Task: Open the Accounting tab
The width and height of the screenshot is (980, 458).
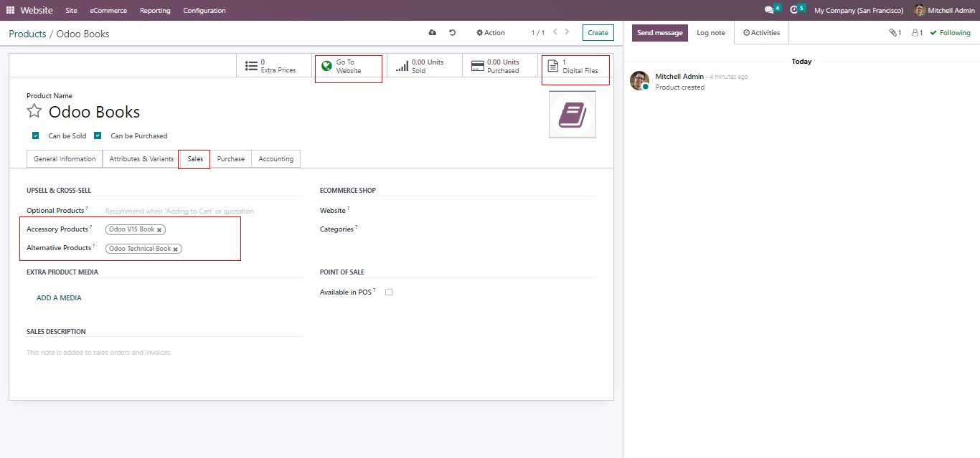Action: (275, 159)
